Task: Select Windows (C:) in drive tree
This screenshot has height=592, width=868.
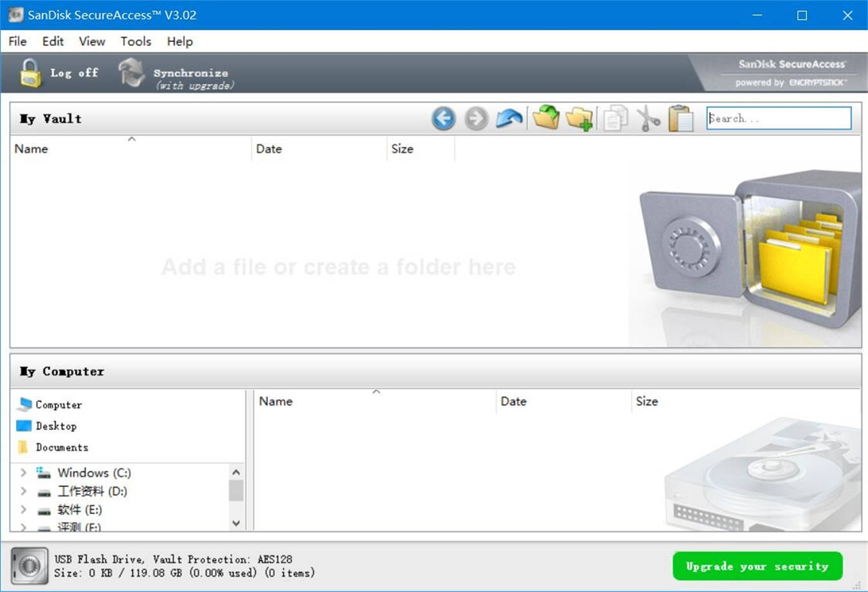Action: click(94, 472)
